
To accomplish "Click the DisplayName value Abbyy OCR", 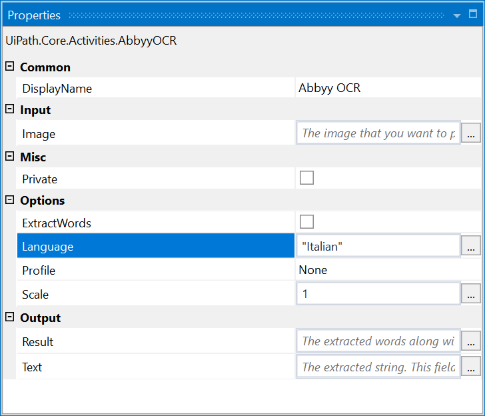I will (x=329, y=88).
